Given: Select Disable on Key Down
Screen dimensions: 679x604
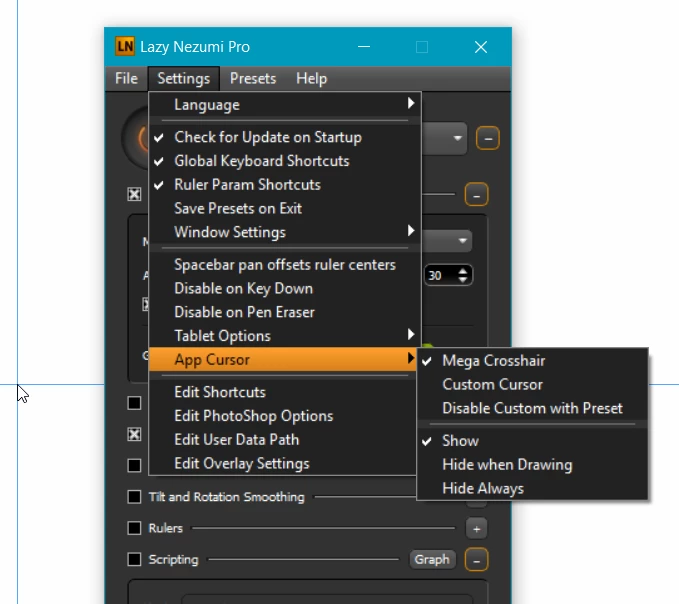Looking at the screenshot, I should pos(285,288).
